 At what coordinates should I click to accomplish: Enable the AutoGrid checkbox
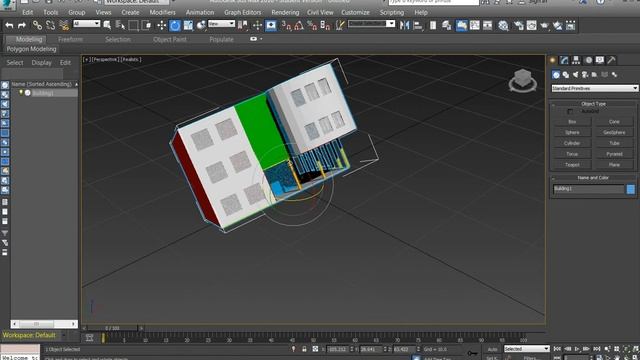(x=570, y=111)
